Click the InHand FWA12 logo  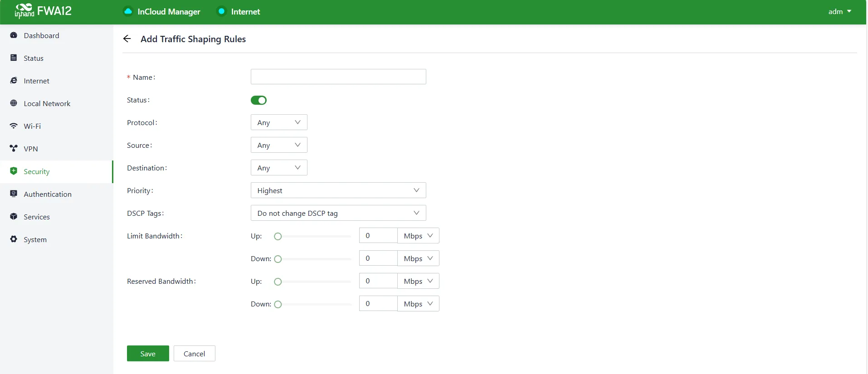click(43, 11)
